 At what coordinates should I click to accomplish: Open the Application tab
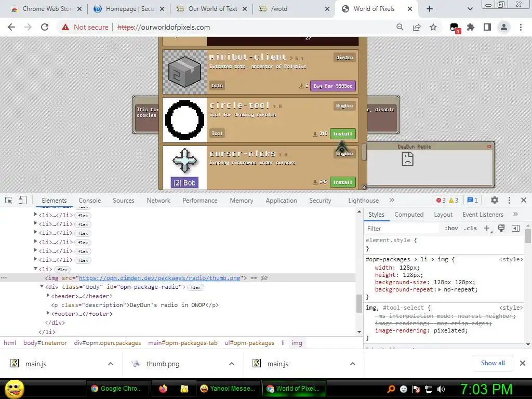click(x=281, y=201)
